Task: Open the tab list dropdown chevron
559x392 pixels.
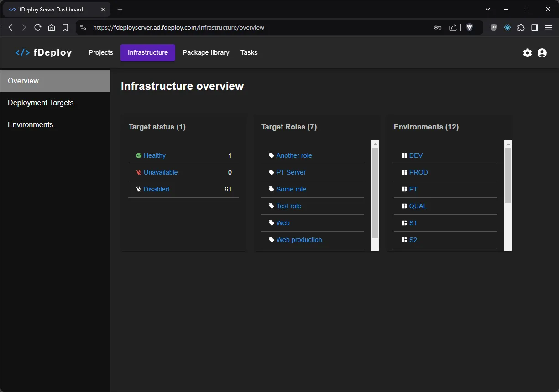Action: [487, 9]
